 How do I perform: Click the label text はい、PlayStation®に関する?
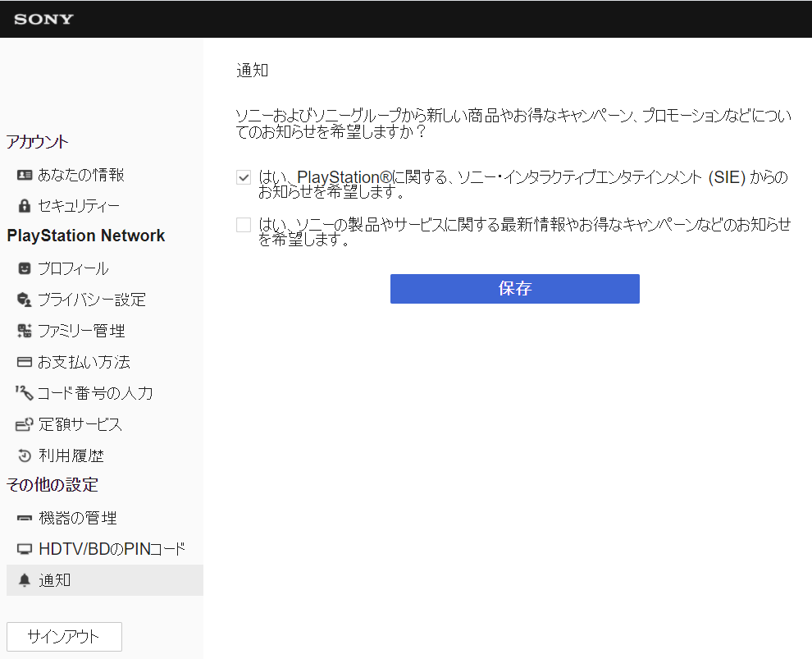pos(523,185)
